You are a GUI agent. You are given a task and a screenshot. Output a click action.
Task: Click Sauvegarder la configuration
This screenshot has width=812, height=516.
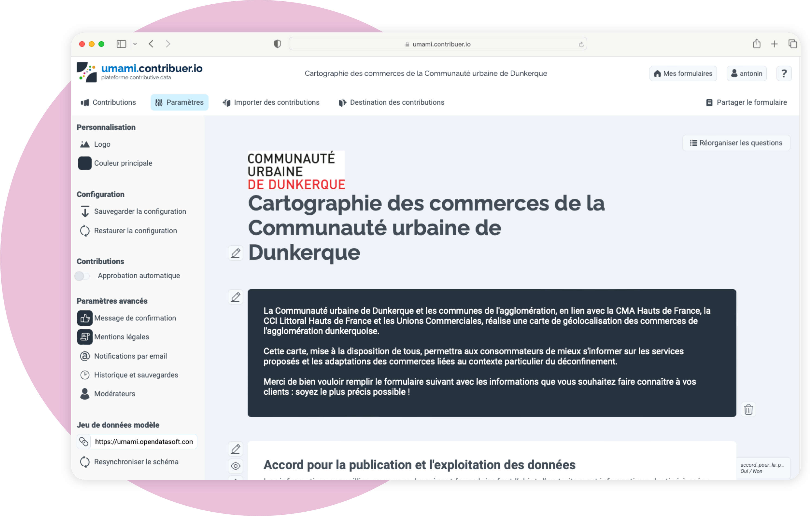[x=133, y=211]
